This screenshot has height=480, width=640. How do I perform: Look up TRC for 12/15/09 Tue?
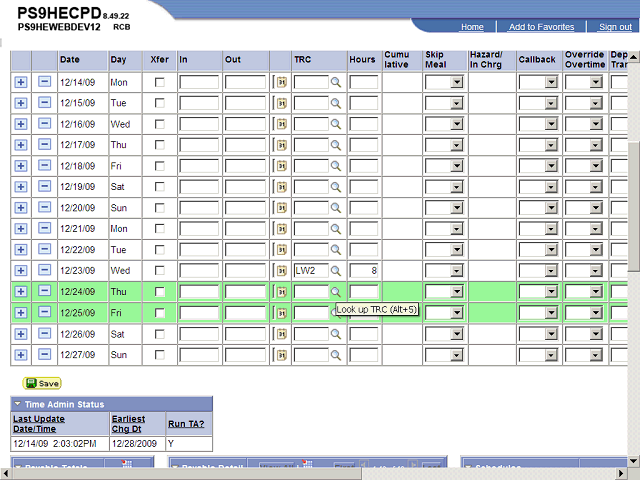tap(336, 103)
